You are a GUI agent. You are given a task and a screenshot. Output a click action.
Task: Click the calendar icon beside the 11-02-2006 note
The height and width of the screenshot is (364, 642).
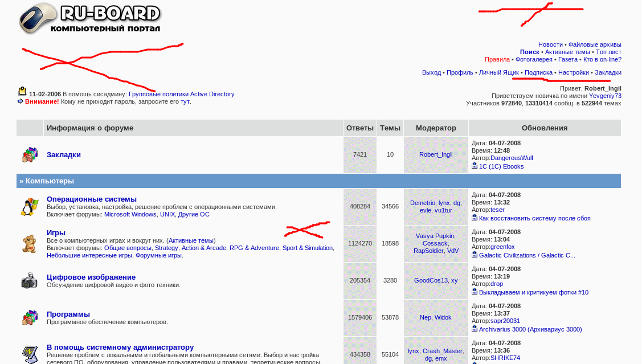[22, 90]
